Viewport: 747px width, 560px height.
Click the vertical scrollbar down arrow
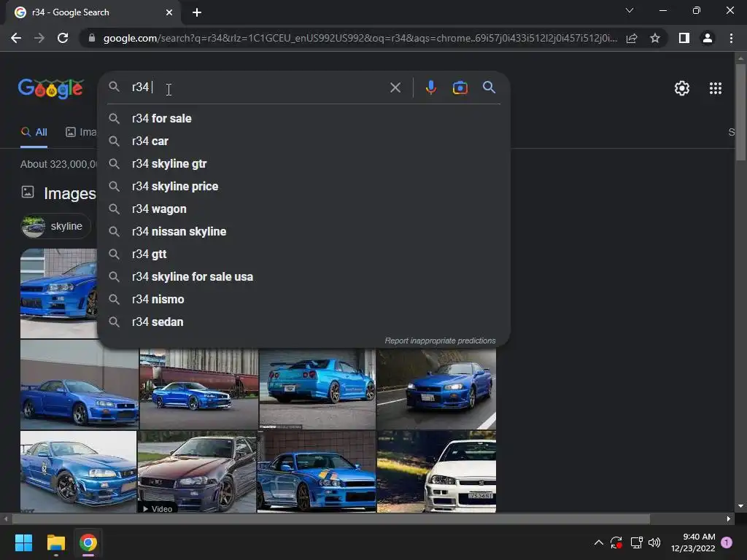point(740,506)
